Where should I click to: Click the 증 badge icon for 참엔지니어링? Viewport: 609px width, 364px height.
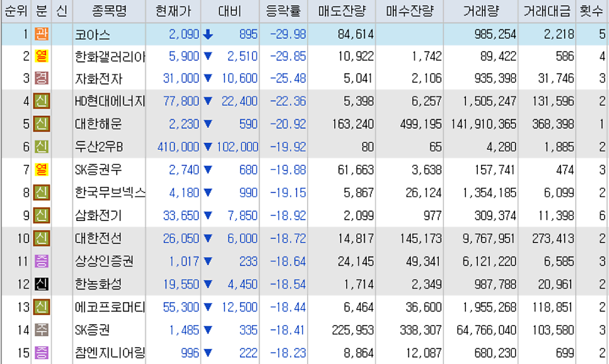point(42,353)
